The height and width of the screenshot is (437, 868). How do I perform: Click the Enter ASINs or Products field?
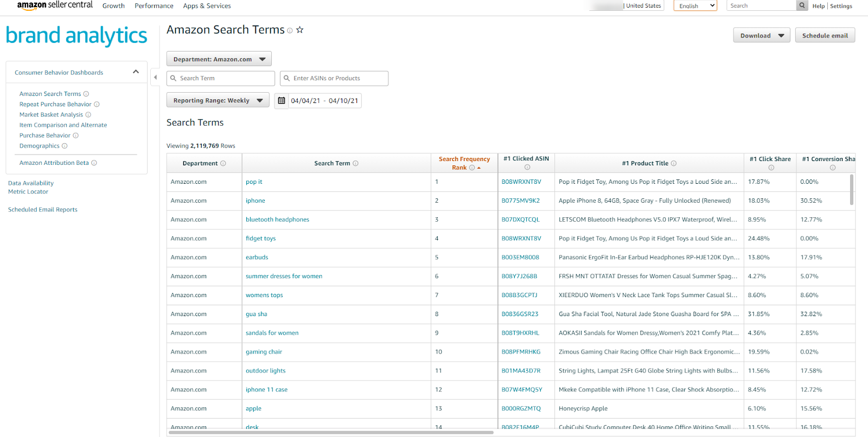(334, 79)
